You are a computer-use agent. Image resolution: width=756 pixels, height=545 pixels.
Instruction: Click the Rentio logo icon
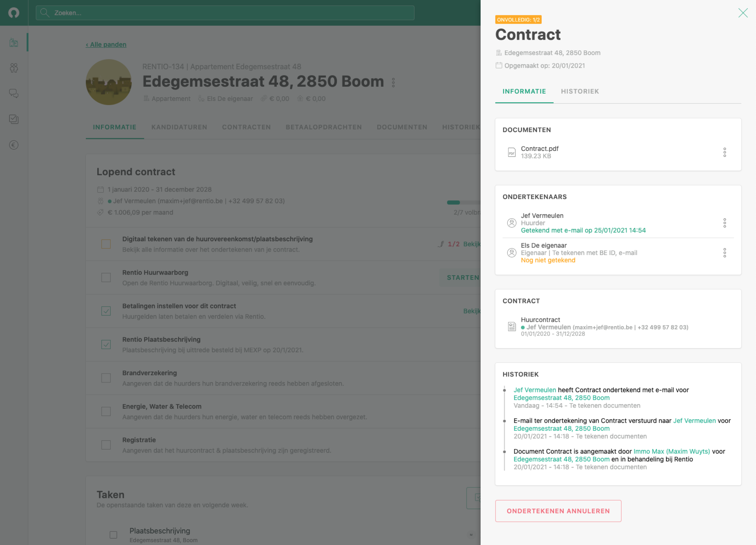coord(14,13)
